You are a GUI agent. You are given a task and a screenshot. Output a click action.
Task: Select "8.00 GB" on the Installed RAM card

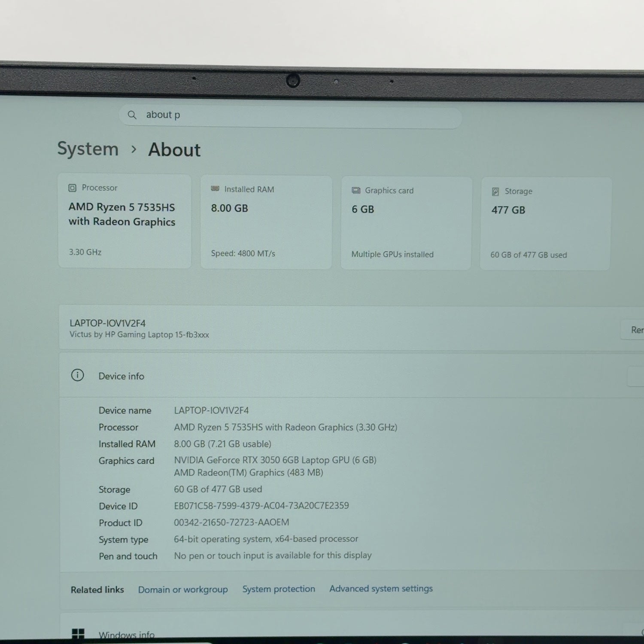(230, 208)
